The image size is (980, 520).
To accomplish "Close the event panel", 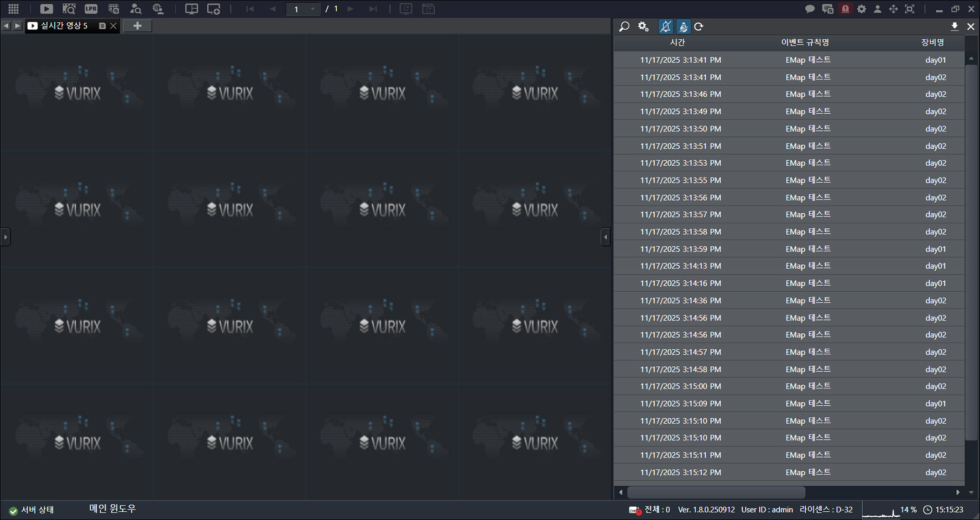I will tap(971, 27).
